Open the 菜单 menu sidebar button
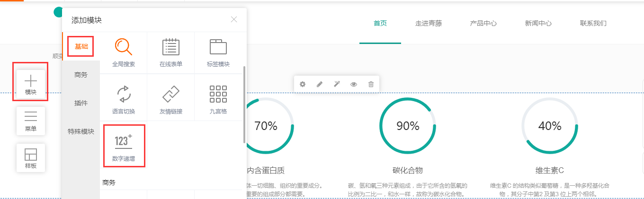Image resolution: width=644 pixels, height=199 pixels. pos(30,121)
